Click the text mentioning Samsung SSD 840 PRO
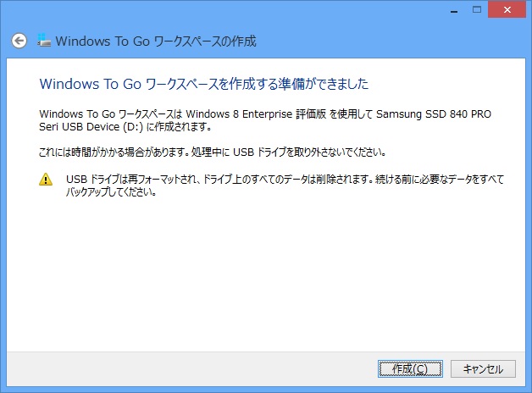 click(265, 120)
